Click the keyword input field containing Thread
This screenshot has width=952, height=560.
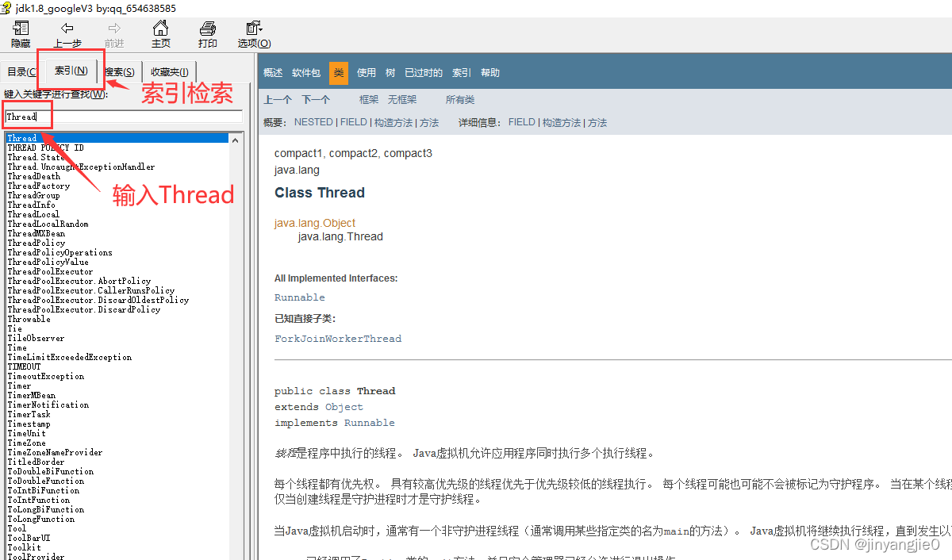(123, 117)
